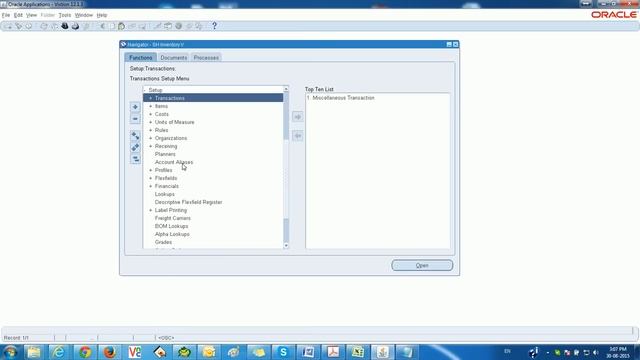
Task: Open the File menu
Action: click(x=6, y=15)
